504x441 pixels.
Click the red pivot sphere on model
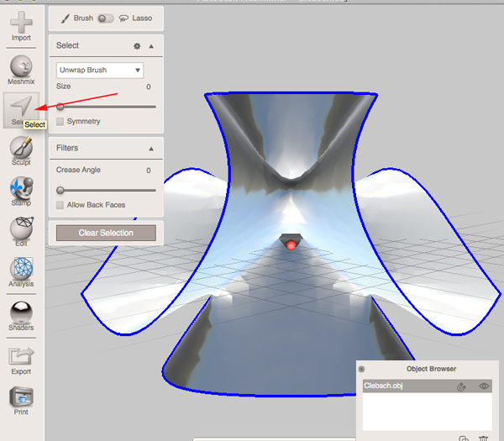[291, 245]
